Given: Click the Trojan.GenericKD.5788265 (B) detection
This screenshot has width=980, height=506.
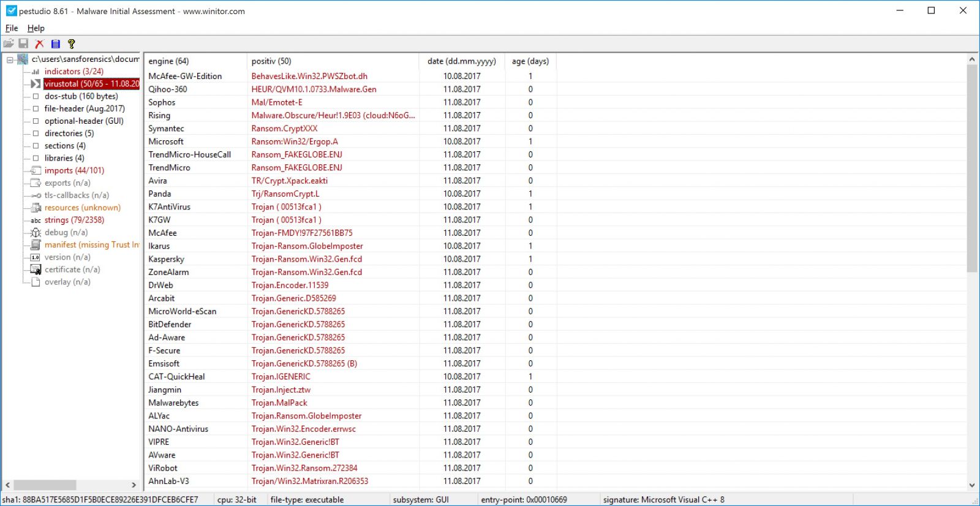Looking at the screenshot, I should coord(304,364).
